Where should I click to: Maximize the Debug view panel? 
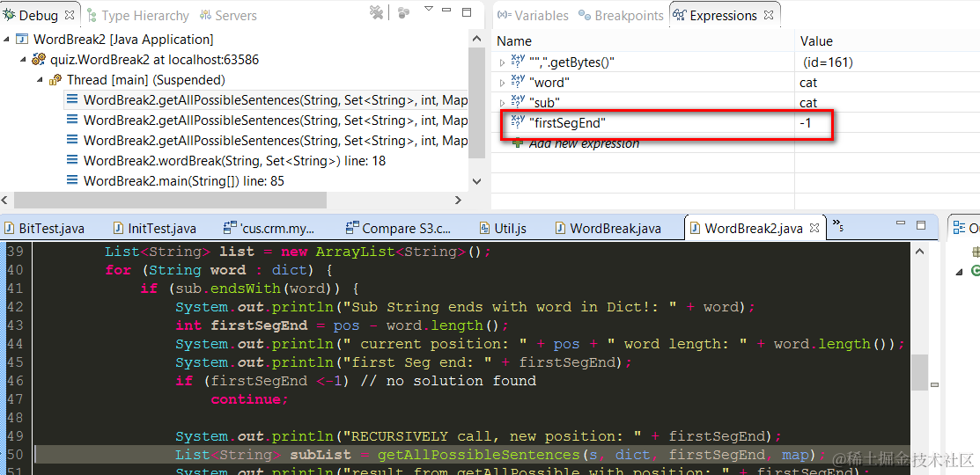click(467, 11)
